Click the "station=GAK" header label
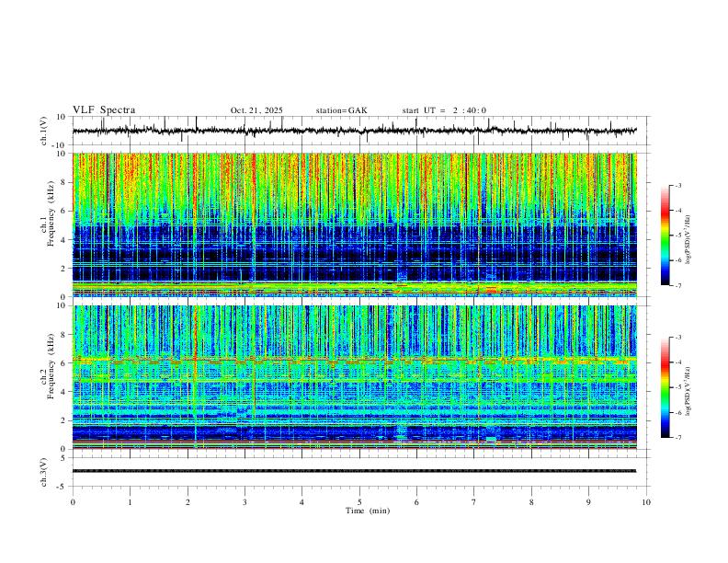 tap(341, 110)
